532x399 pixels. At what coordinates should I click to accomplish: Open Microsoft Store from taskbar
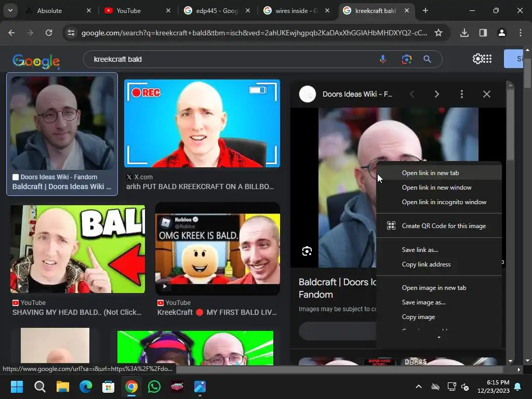[108, 387]
